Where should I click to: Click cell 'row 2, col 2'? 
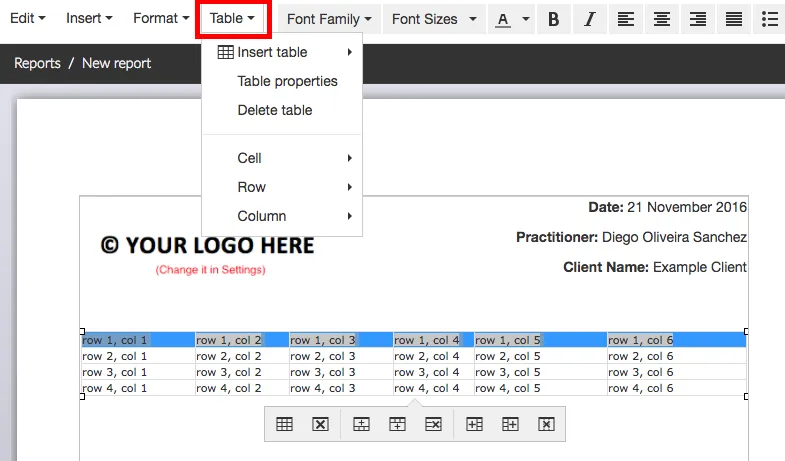coord(242,356)
